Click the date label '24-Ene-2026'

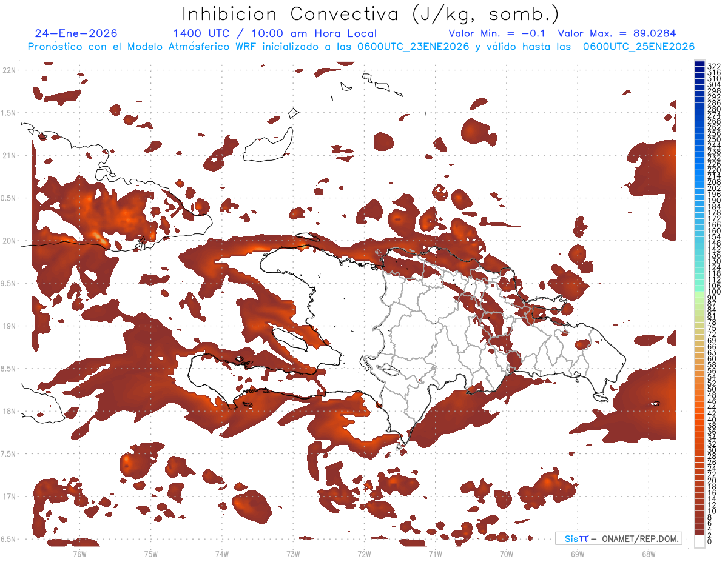pyautogui.click(x=76, y=33)
